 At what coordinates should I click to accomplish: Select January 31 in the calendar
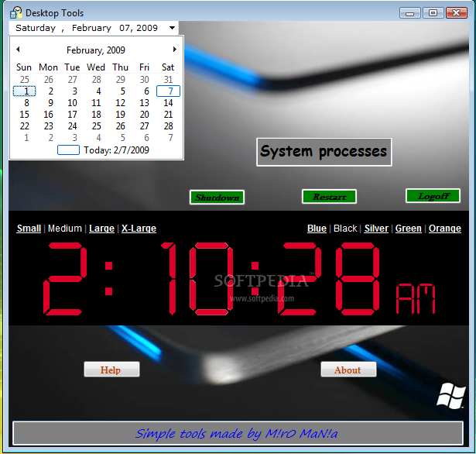(x=168, y=80)
